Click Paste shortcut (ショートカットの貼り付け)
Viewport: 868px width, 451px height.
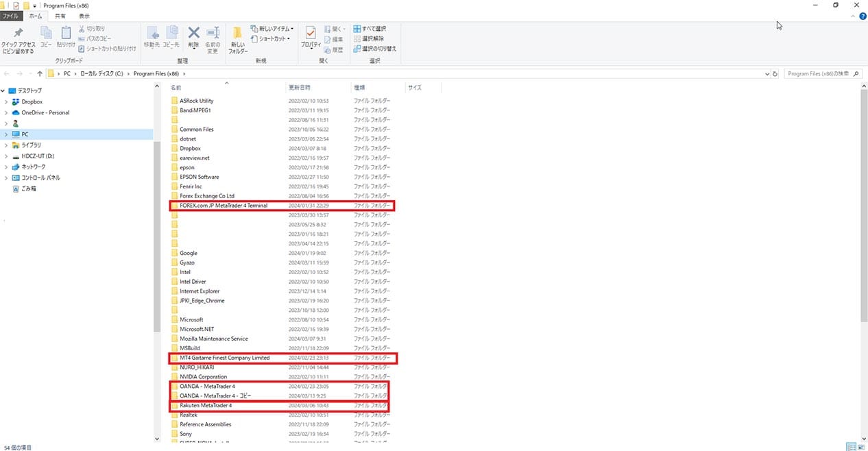click(107, 49)
